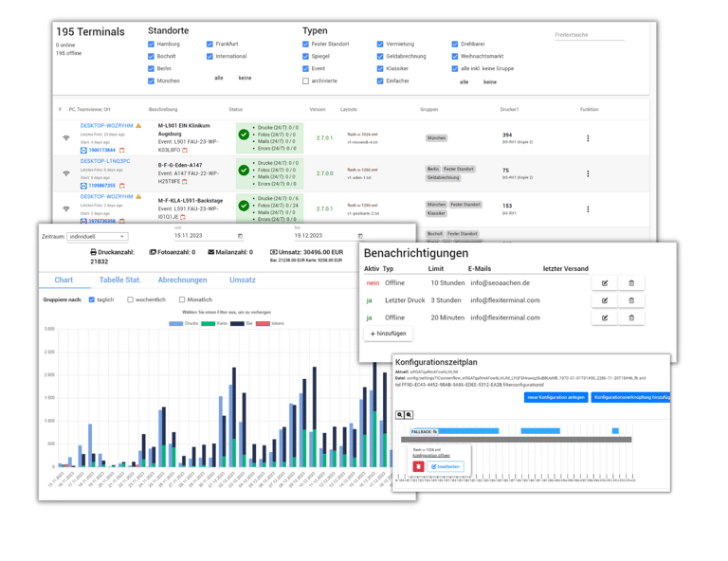Click the Freitextsuche search field
Image resolution: width=728 pixels, height=561 pixels.
[x=590, y=35]
